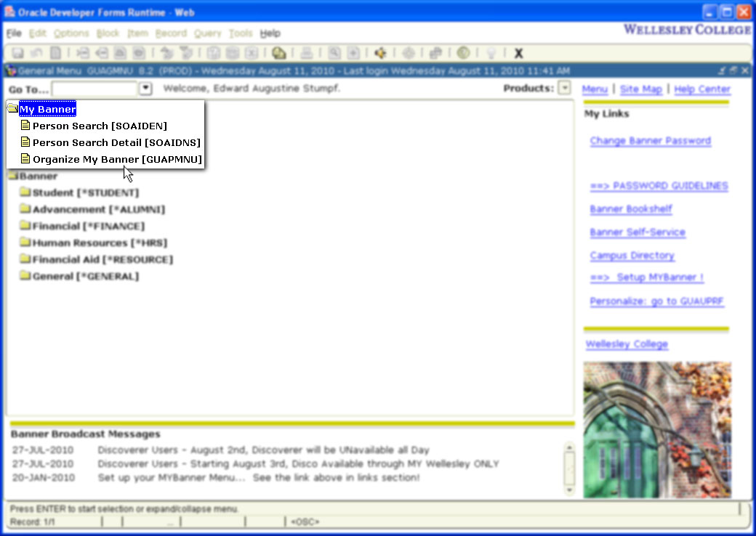756x536 pixels.
Task: Click the Personalize: go to GUAUPRF link
Action: pos(656,301)
